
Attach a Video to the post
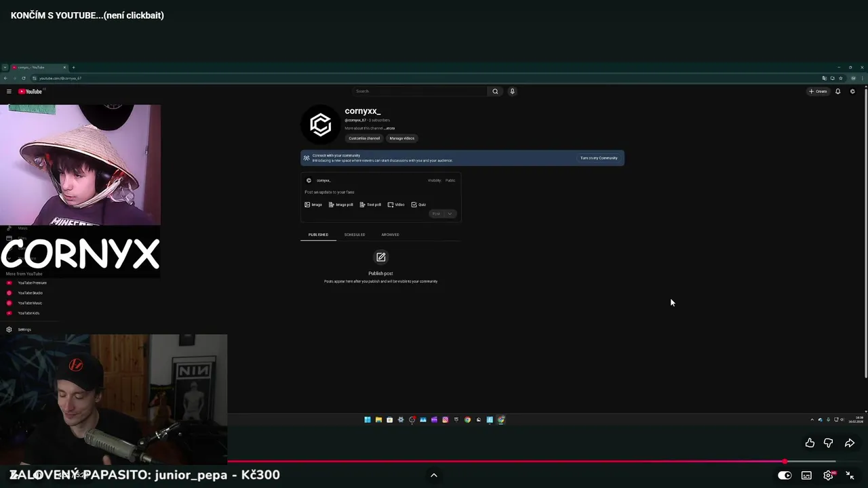[x=396, y=205]
